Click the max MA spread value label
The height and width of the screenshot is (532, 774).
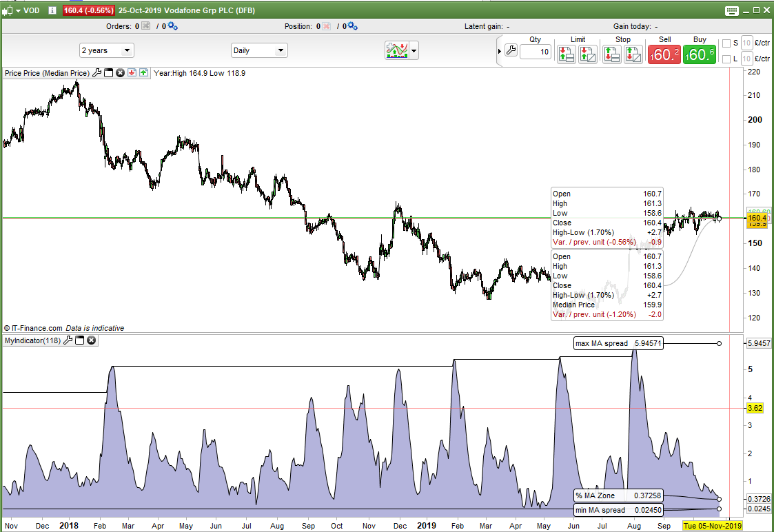tap(618, 343)
